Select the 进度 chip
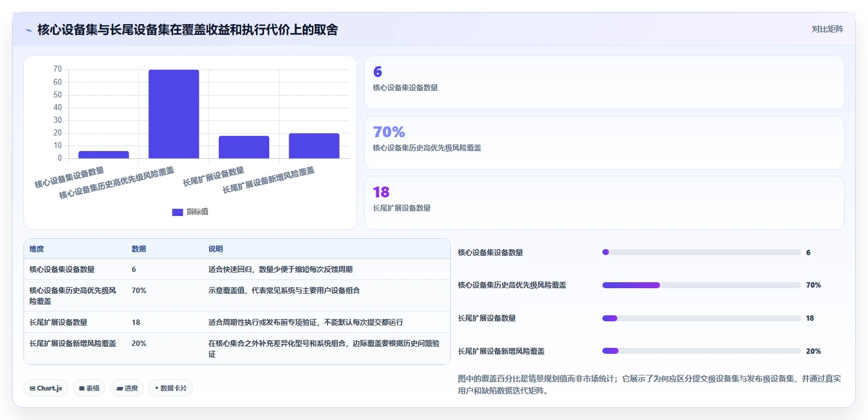Viewport: 868px width, 420px height. click(127, 388)
